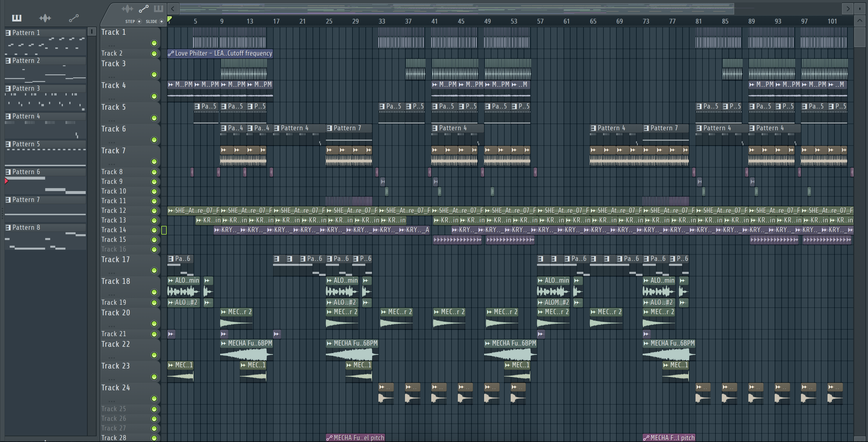Click the green selection box on Track 14
The height and width of the screenshot is (442, 868).
164,230
